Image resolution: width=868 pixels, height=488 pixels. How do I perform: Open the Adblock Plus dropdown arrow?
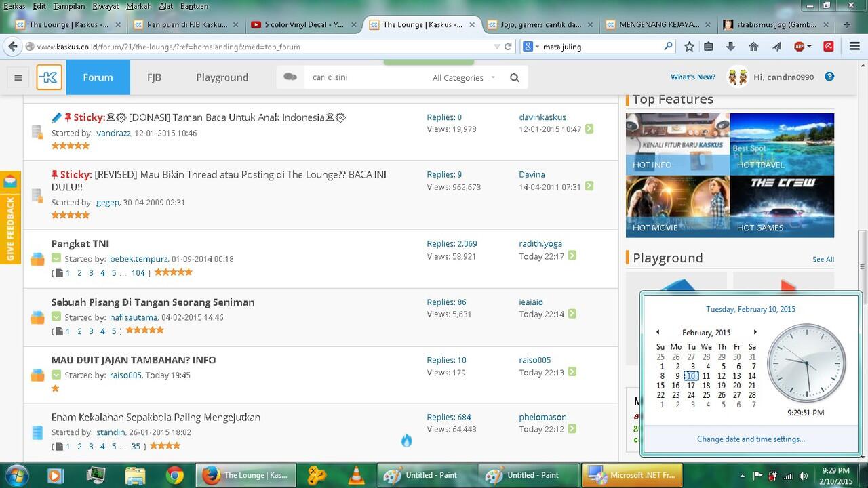(x=809, y=47)
